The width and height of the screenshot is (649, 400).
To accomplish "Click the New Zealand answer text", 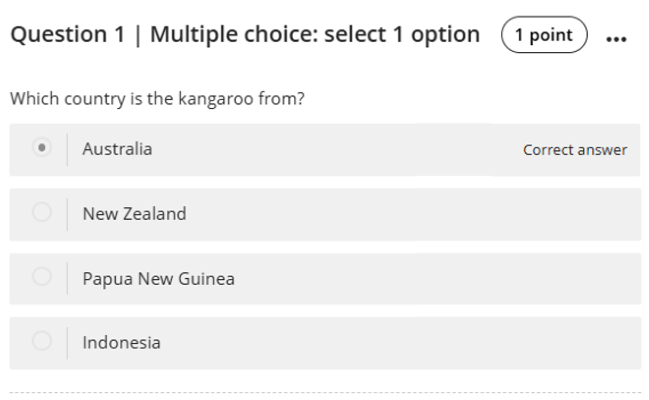I will (x=134, y=213).
